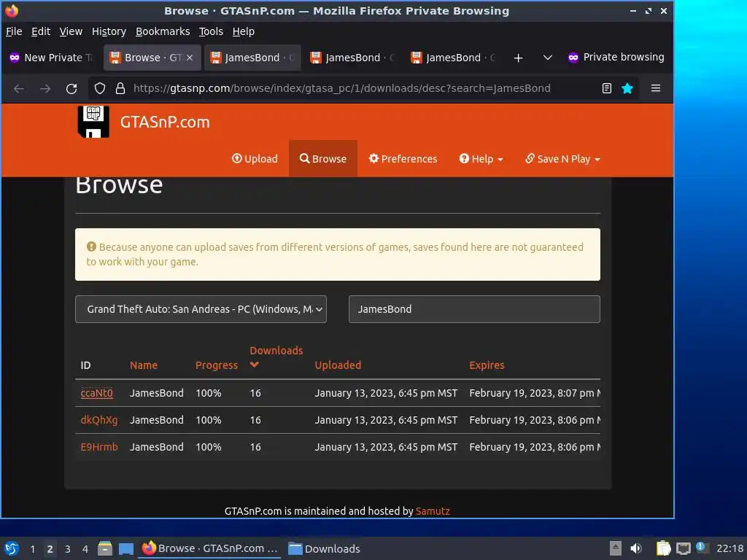Visit Samutz maintainer link
This screenshot has width=747, height=560.
(x=433, y=511)
